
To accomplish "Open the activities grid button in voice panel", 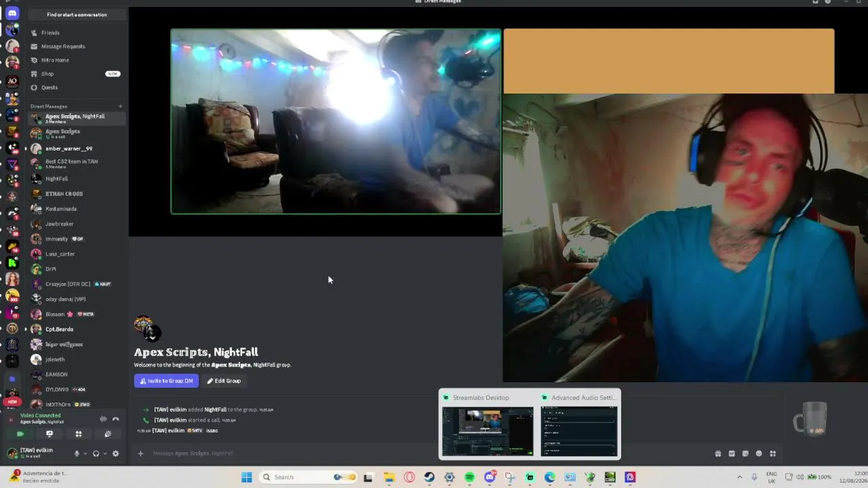I will click(79, 434).
